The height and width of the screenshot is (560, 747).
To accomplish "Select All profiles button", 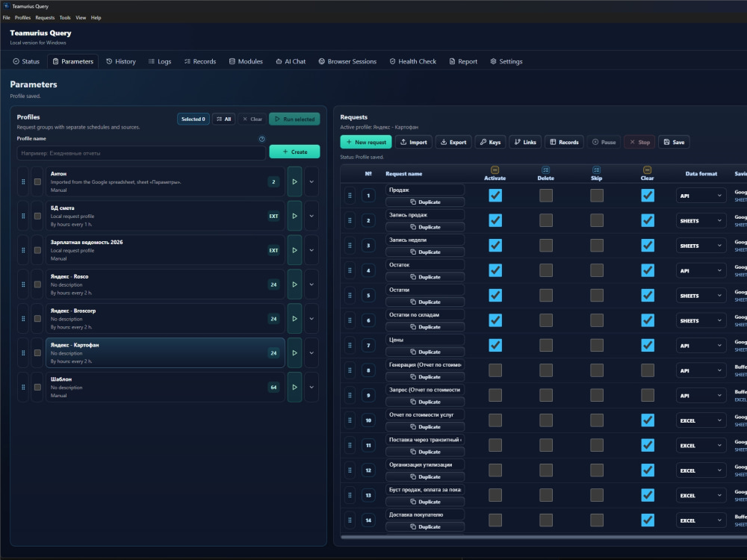I will 223,119.
